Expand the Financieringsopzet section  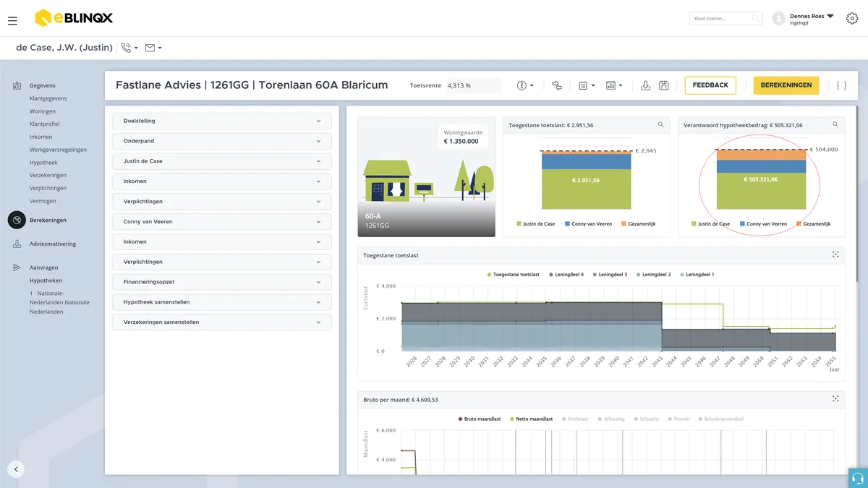pos(222,282)
